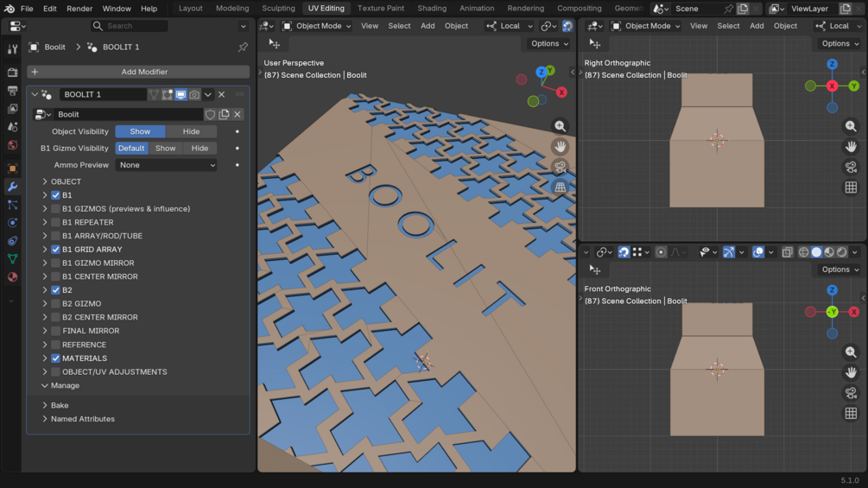Set B1 Gizmo Visibility to Show

click(x=166, y=149)
